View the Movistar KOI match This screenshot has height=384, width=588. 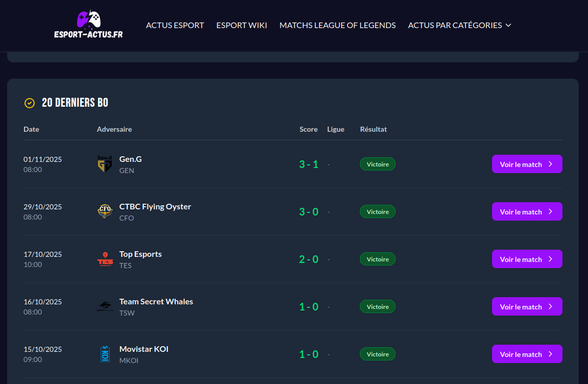[x=527, y=354]
